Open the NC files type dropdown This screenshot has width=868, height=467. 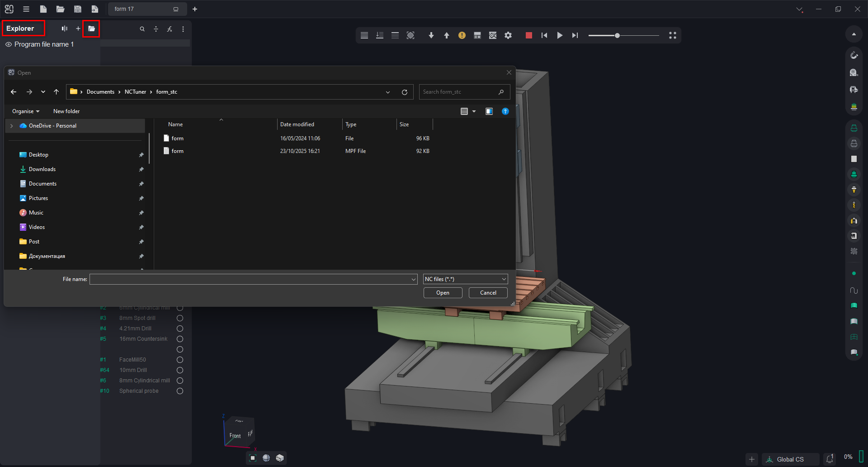coord(465,279)
